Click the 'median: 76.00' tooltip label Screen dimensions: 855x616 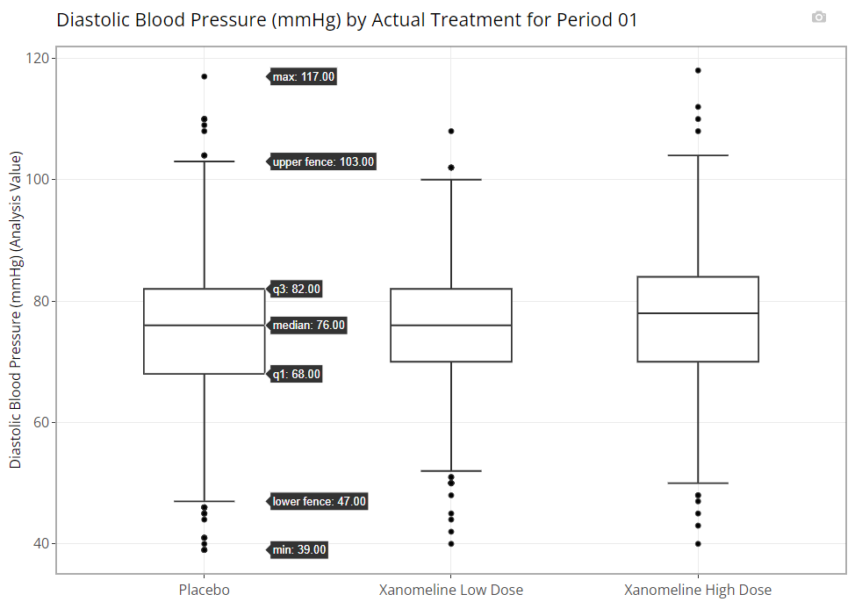pos(306,326)
